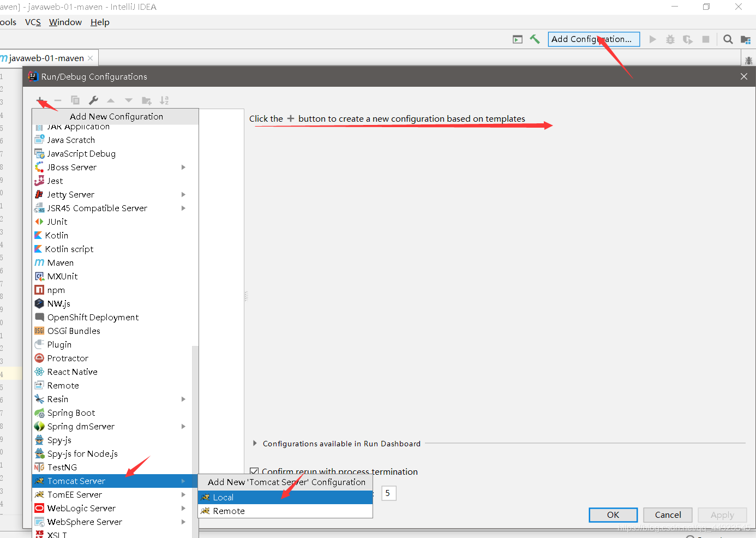Choose TestNG configuration type
756x538 pixels.
coord(112,467)
